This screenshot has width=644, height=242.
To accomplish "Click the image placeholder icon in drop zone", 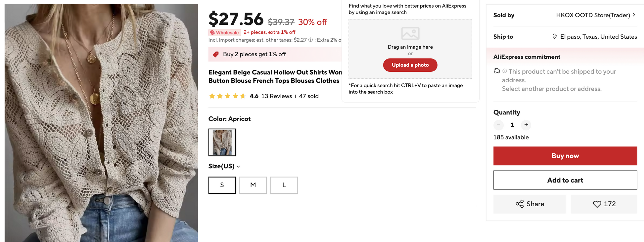I will pyautogui.click(x=410, y=33).
